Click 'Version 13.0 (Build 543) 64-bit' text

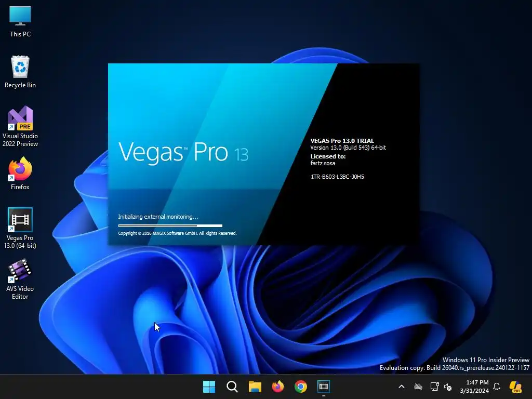click(348, 148)
